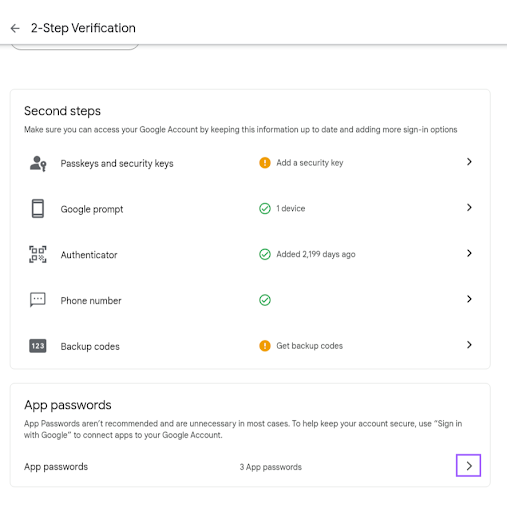507x512 pixels.
Task: Select the Phone number message bubble icon
Action: pos(38,300)
